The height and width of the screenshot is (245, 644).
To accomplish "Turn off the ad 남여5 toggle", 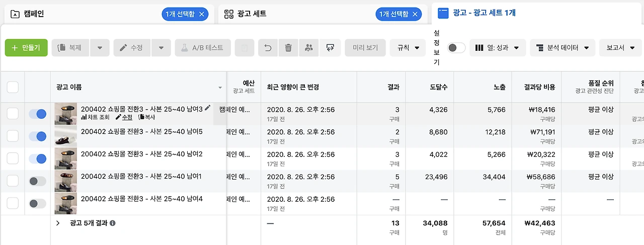I will 38,136.
